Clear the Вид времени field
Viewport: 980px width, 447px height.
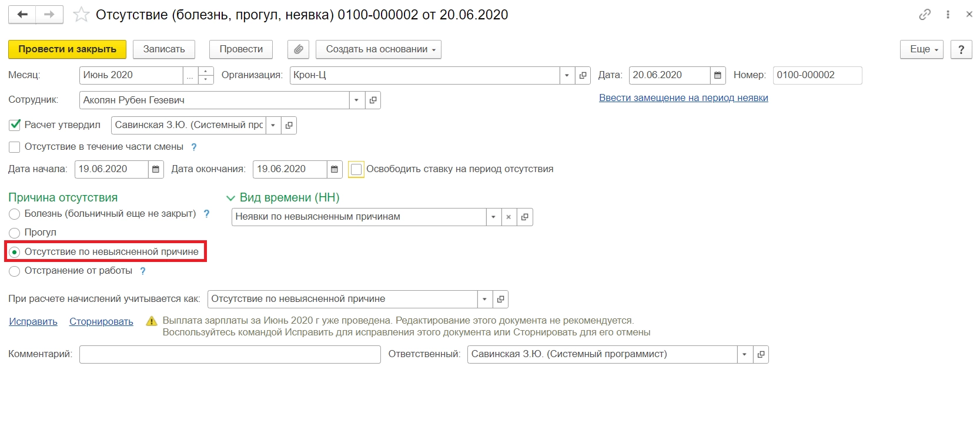coord(509,217)
